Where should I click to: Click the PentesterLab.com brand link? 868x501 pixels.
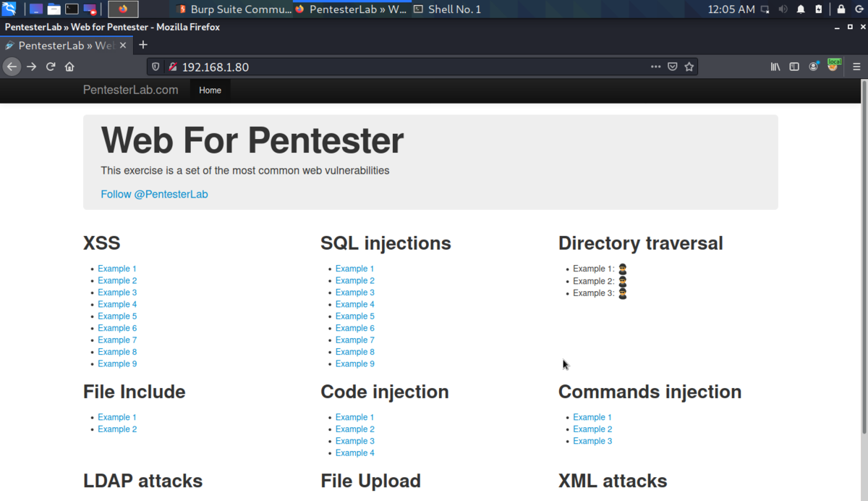(x=130, y=90)
